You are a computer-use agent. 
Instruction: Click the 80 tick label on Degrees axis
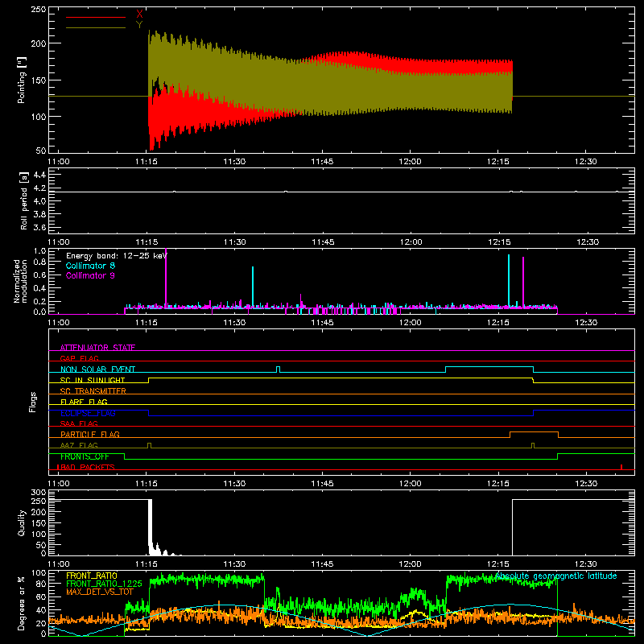tap(41, 583)
